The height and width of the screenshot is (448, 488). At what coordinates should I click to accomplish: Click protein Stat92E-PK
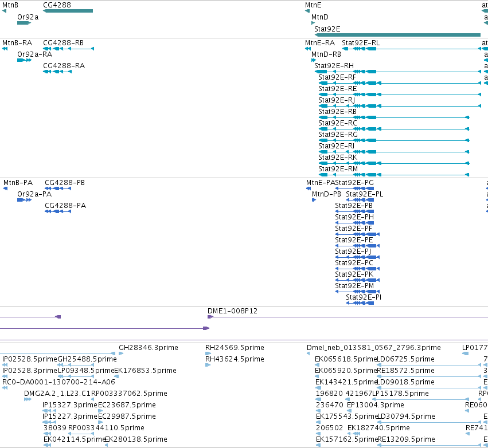(354, 275)
